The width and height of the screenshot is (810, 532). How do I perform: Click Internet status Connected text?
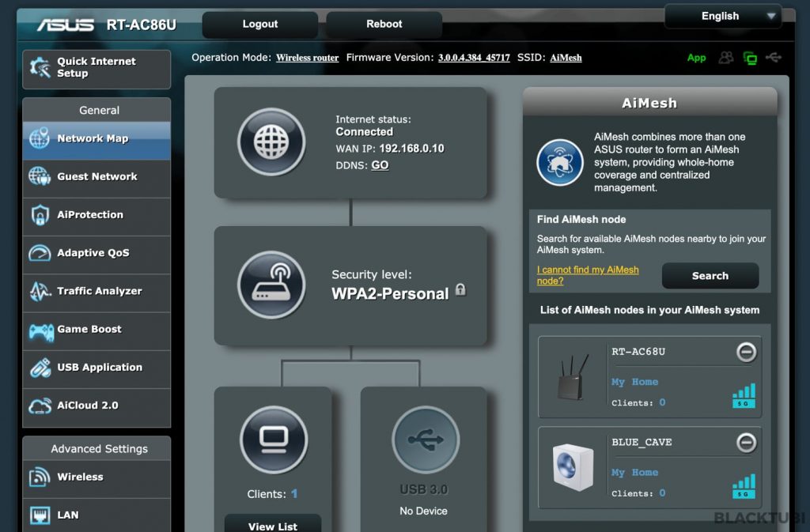(x=364, y=131)
